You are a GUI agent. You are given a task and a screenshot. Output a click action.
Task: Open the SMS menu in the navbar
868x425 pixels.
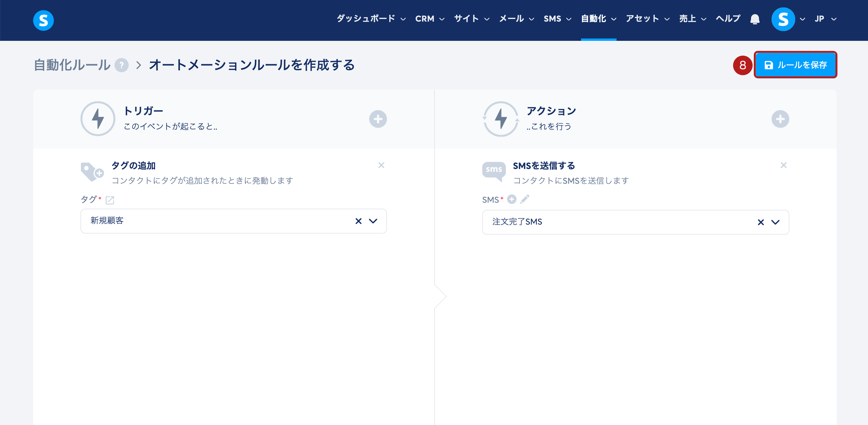click(557, 19)
